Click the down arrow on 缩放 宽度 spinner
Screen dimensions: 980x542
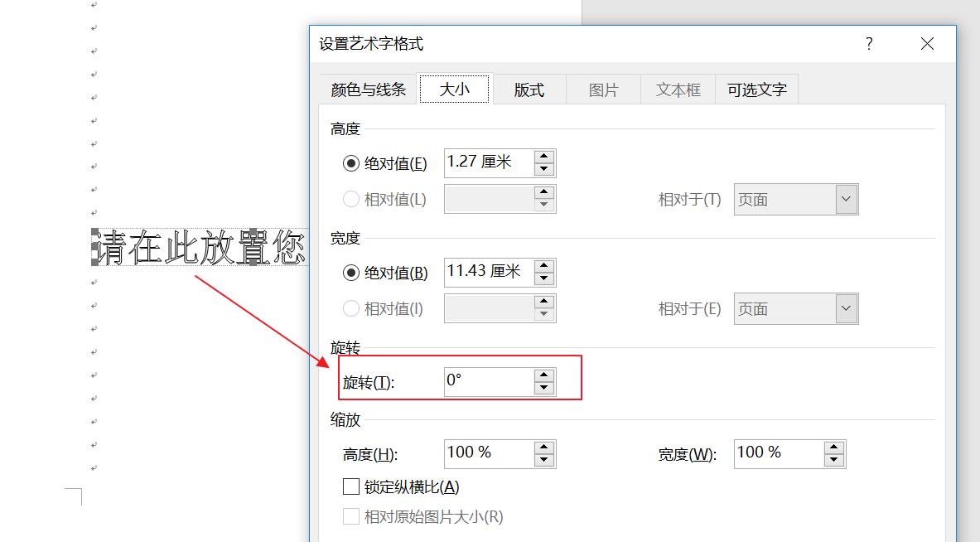[833, 458]
